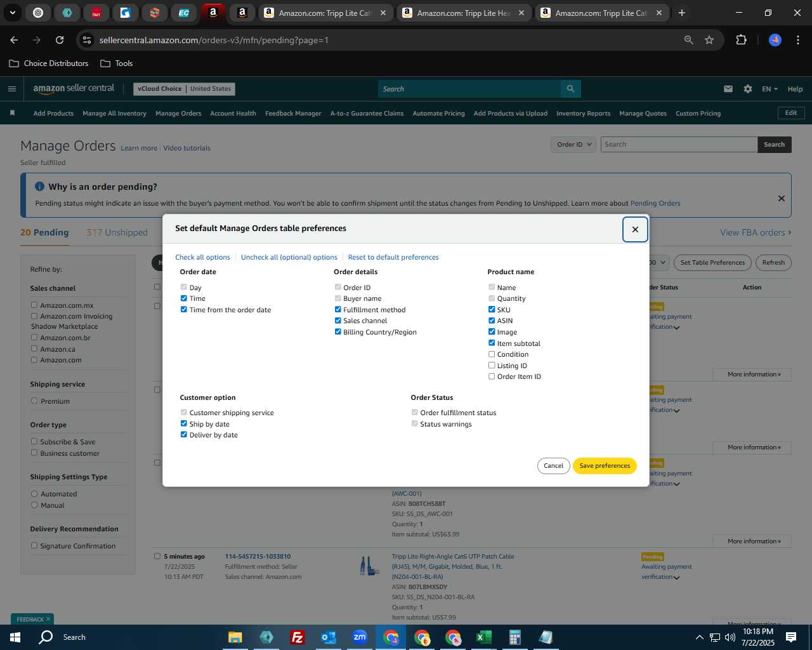The height and width of the screenshot is (650, 812).
Task: Open FileZilla from the taskbar
Action: pyautogui.click(x=297, y=637)
